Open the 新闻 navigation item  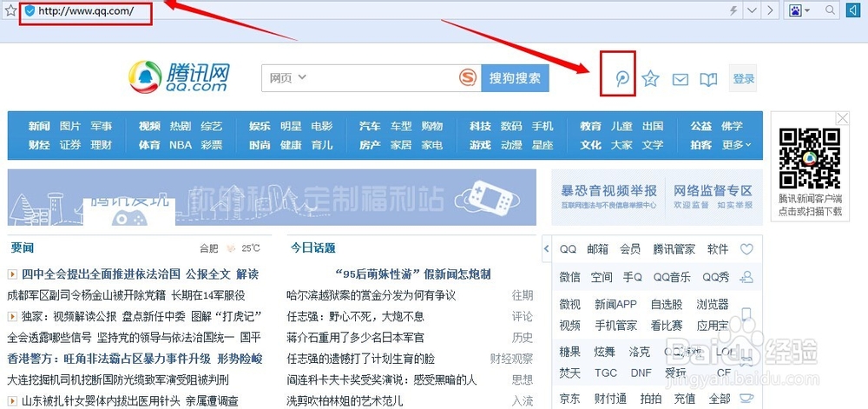coord(39,126)
